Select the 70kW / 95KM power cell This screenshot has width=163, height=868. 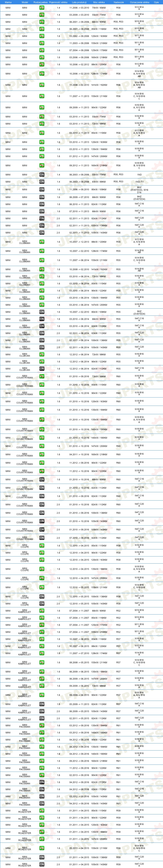99,8
